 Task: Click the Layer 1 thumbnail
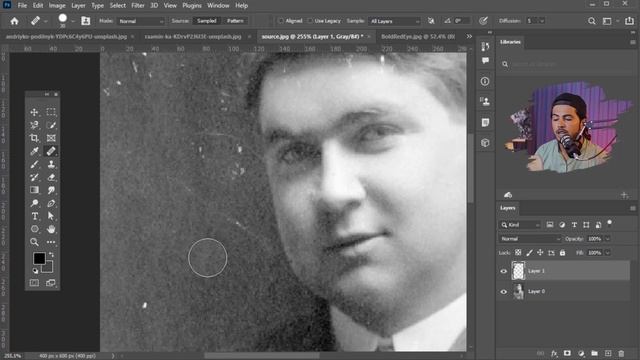coord(518,271)
